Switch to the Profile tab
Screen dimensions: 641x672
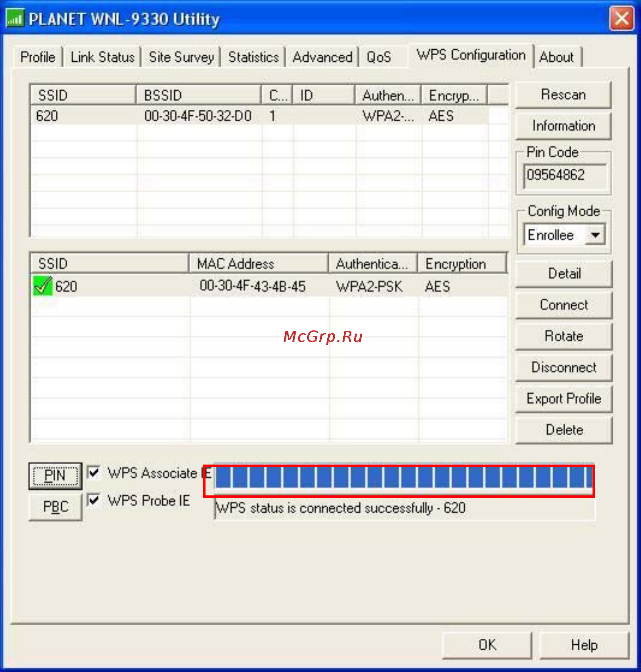coord(38,57)
